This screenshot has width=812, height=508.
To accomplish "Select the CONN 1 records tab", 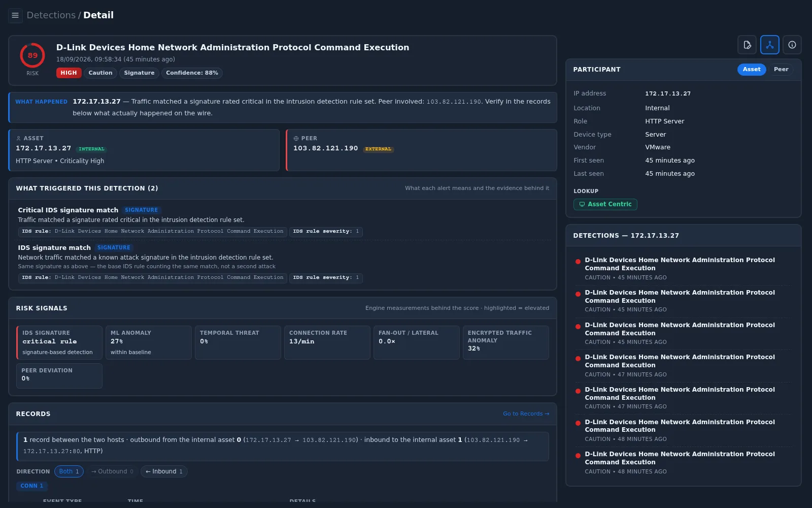I will (x=32, y=486).
